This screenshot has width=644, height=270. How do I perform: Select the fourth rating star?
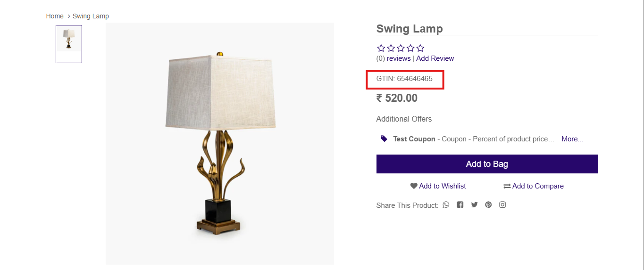point(410,48)
